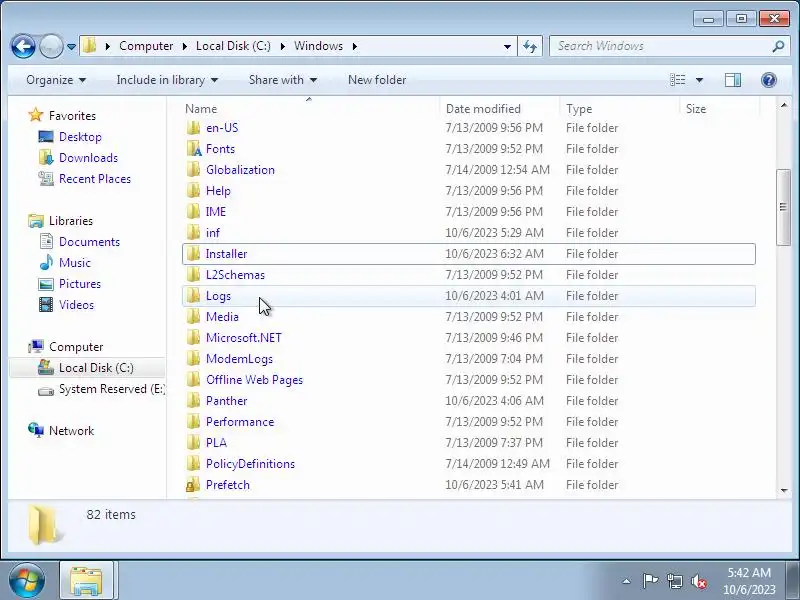Select the Logs folder icon
The image size is (800, 600).
(x=193, y=295)
